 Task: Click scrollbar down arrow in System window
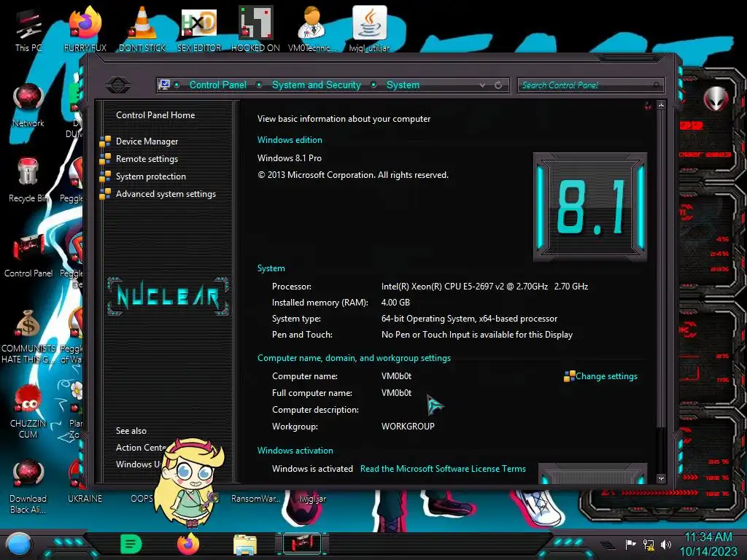point(661,478)
